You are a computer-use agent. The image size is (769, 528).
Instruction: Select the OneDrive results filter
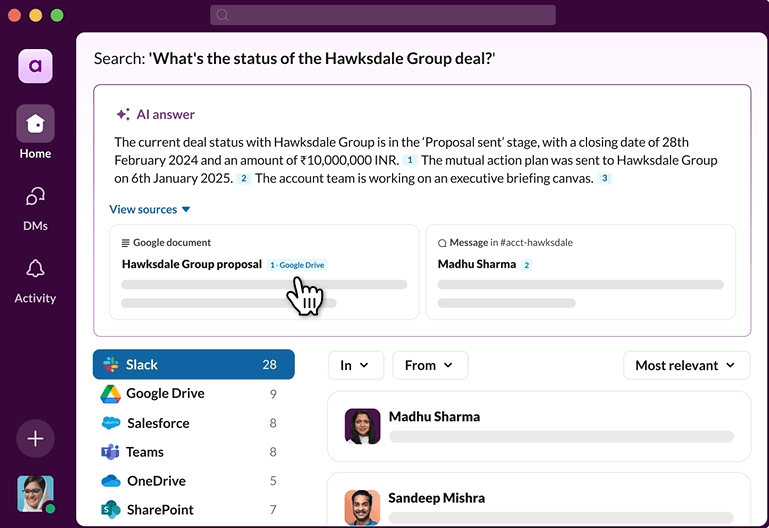point(194,481)
